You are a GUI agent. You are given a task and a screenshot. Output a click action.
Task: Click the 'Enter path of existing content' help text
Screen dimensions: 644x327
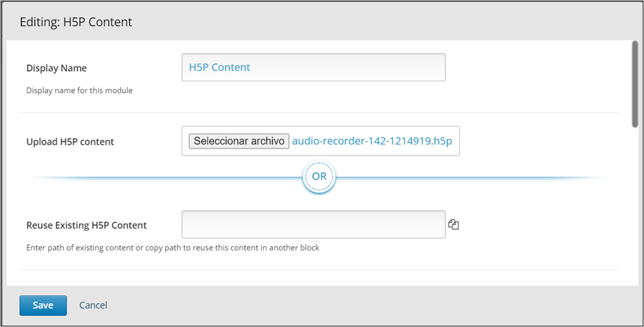pyautogui.click(x=173, y=248)
